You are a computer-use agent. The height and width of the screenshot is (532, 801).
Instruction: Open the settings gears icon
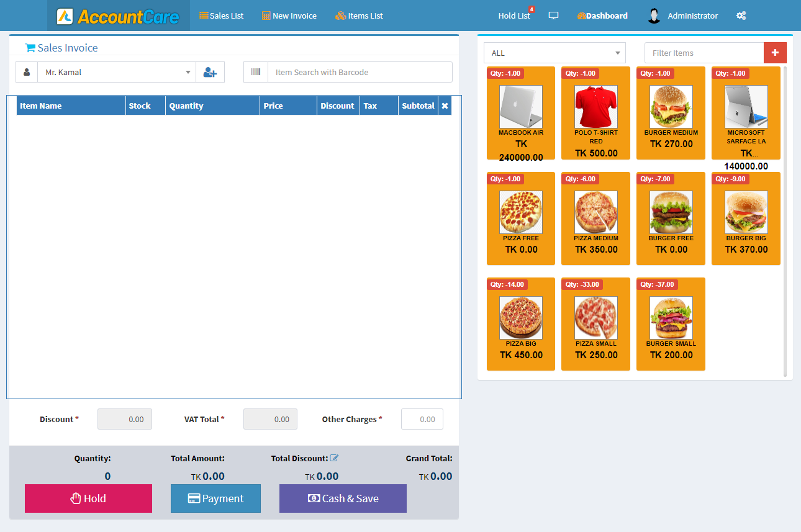741,16
